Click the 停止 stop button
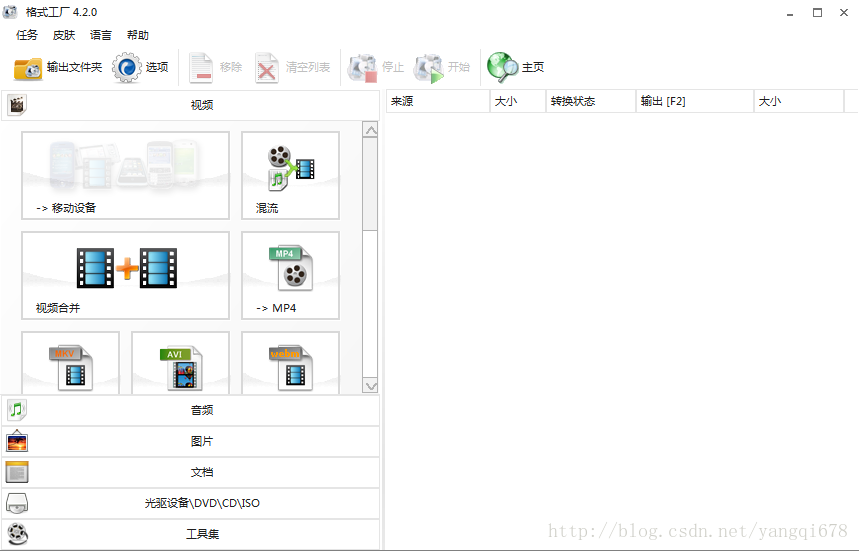Viewport: 859px width, 551px height. (x=376, y=67)
